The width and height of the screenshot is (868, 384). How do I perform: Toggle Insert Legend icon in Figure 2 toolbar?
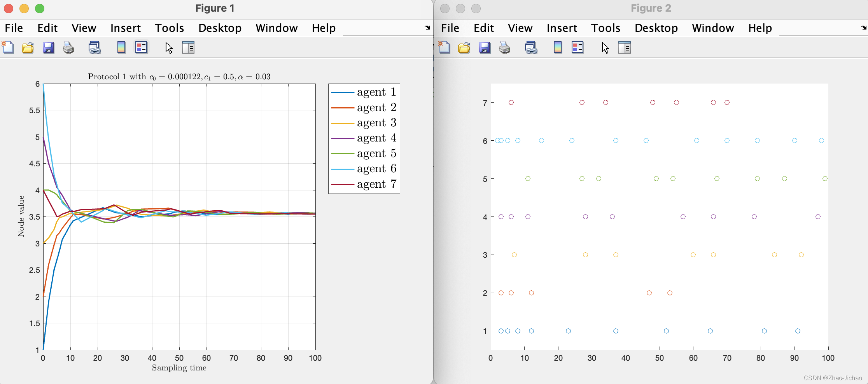tap(577, 47)
